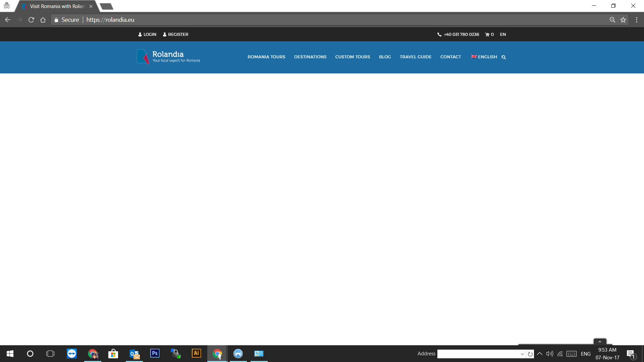Click the scroll-to-top arrow button
This screenshot has height=362, width=644.
click(600, 342)
